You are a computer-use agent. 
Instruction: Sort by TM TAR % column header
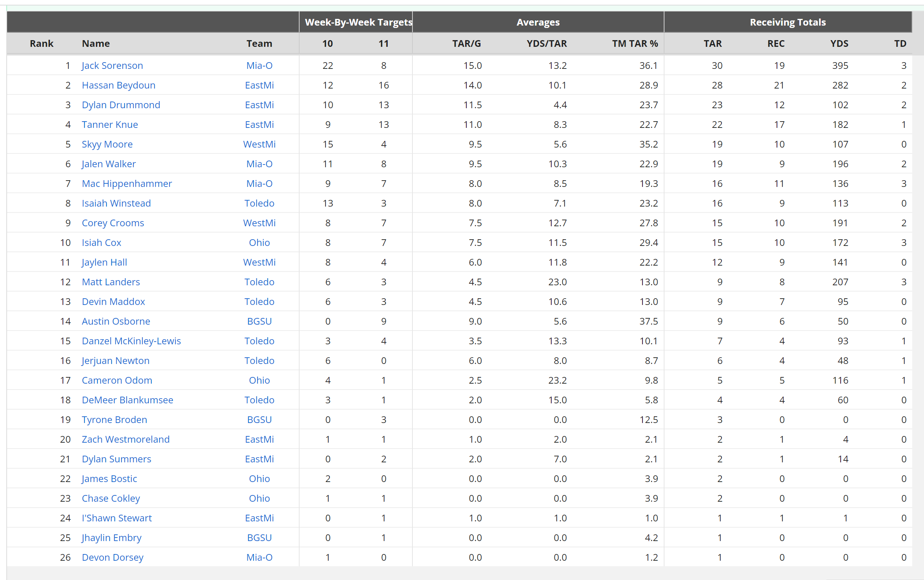635,43
